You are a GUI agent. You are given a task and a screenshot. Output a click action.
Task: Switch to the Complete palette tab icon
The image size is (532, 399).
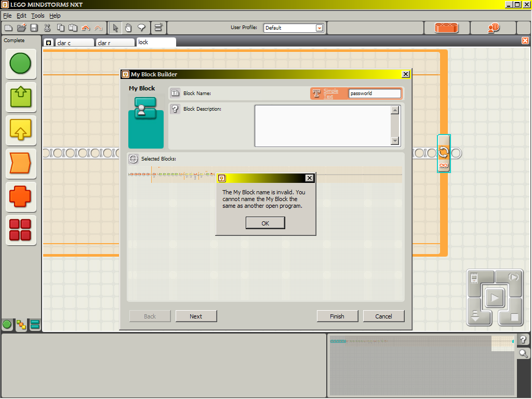click(x=21, y=325)
